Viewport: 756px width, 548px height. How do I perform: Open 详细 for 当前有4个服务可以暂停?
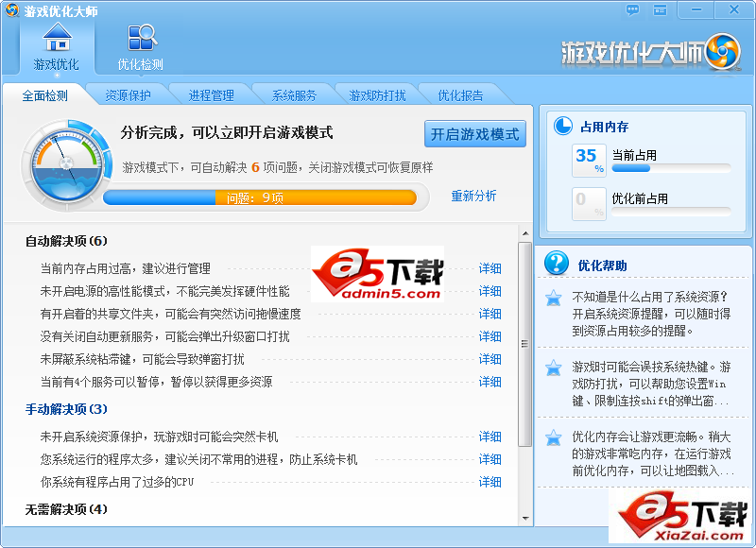(490, 382)
